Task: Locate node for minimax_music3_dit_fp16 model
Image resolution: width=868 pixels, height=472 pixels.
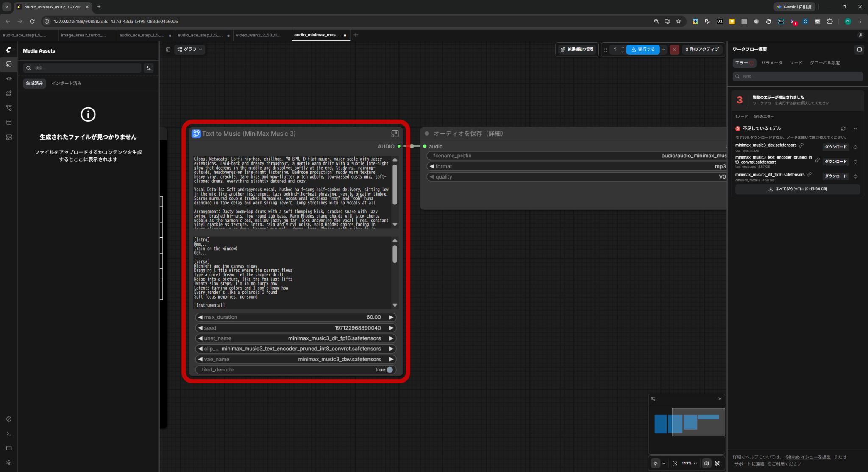Action: [855, 176]
